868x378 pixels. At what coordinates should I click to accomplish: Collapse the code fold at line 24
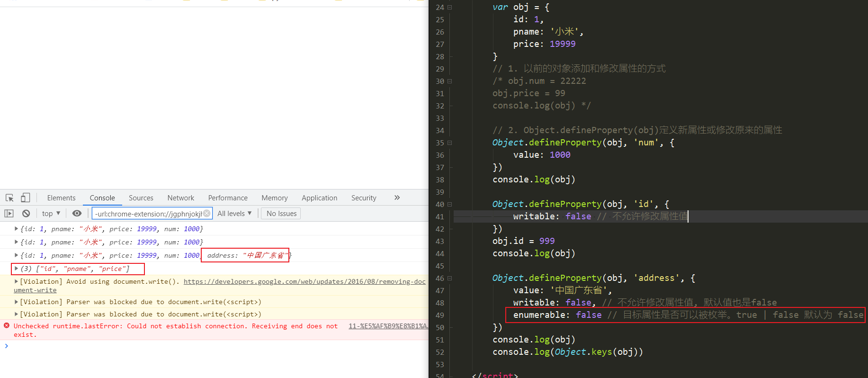450,7
